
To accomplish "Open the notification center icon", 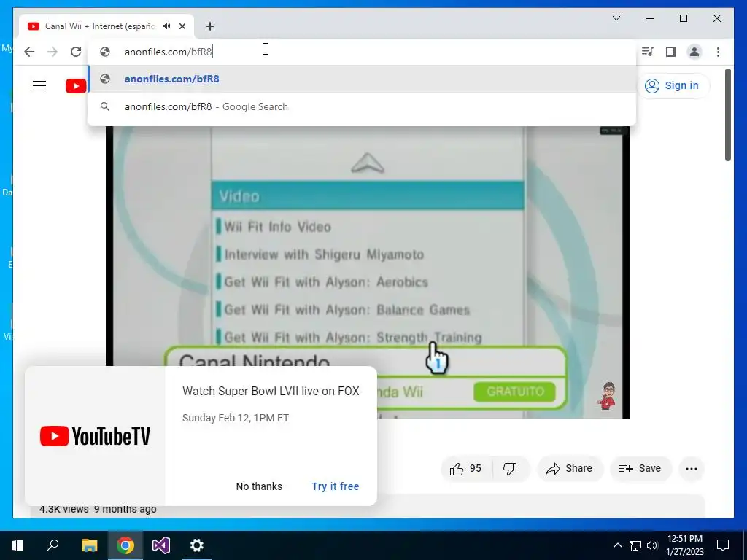I will click(x=723, y=545).
